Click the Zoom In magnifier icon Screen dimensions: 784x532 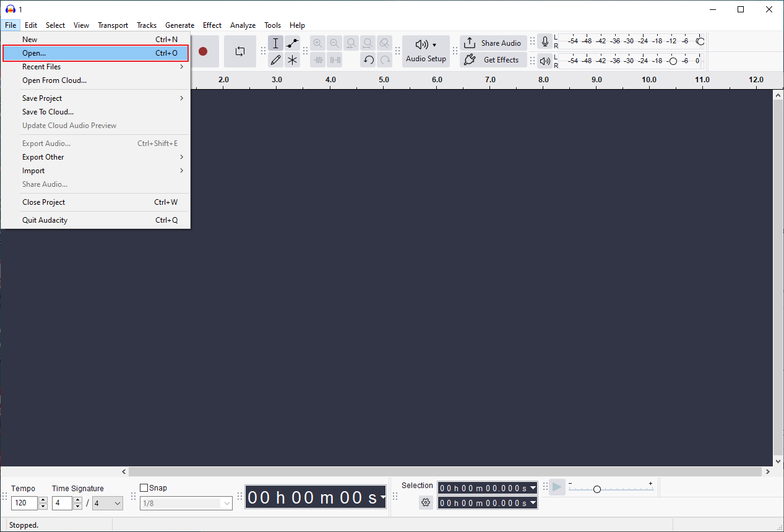(x=317, y=43)
